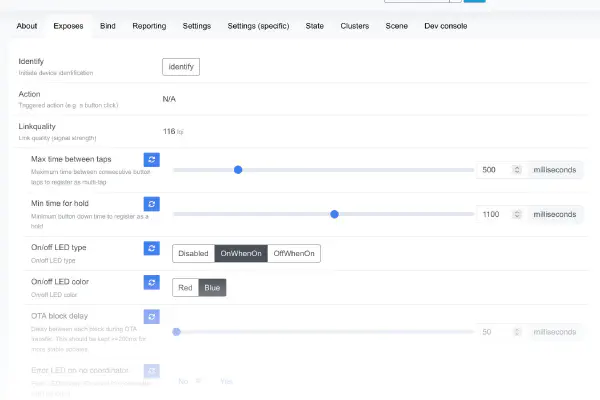Switch to the Bind tab
This screenshot has height=400, width=600.
point(107,25)
